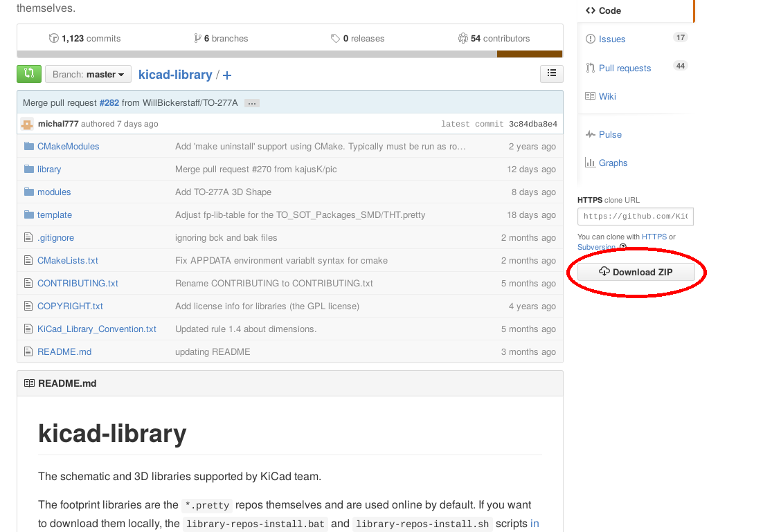Click the commits clock icon
This screenshot has height=532, width=781.
[x=53, y=38]
